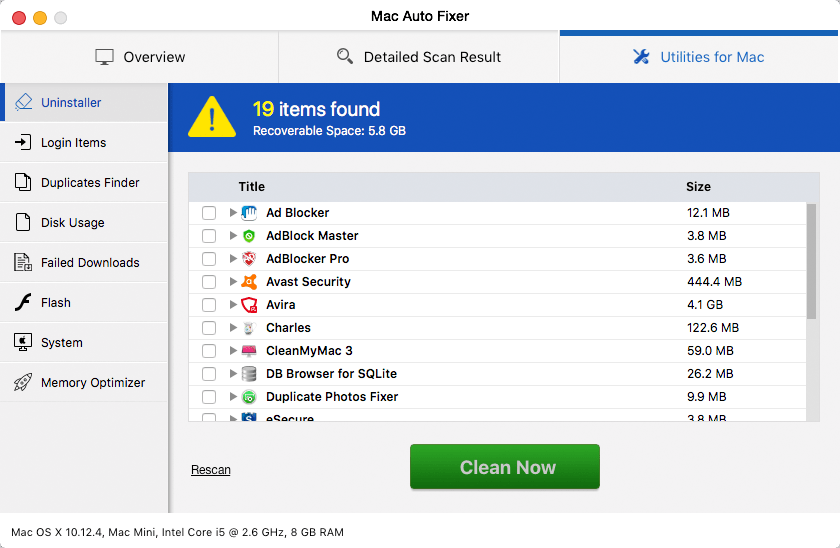Click the Flash logo icon
840x548 pixels.
point(22,302)
